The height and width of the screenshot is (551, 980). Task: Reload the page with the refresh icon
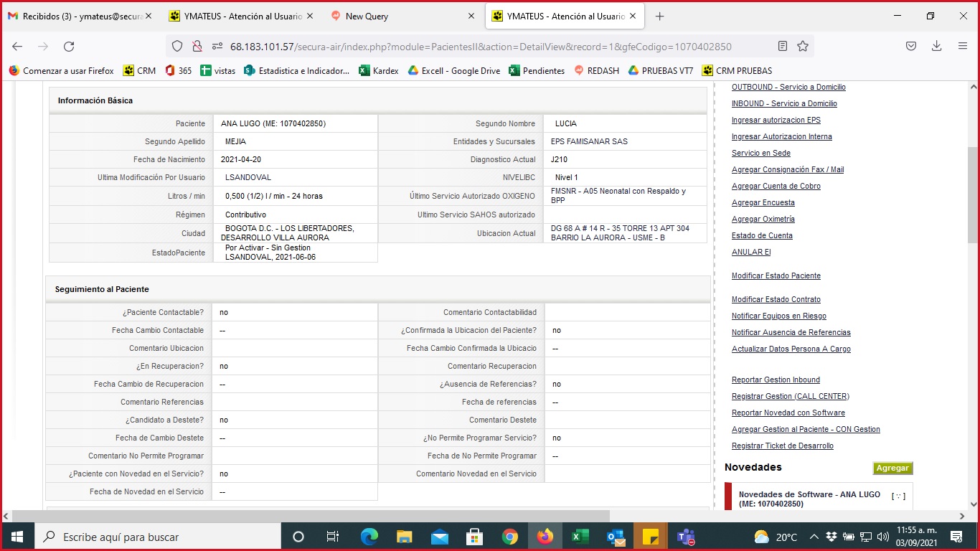pyautogui.click(x=69, y=47)
